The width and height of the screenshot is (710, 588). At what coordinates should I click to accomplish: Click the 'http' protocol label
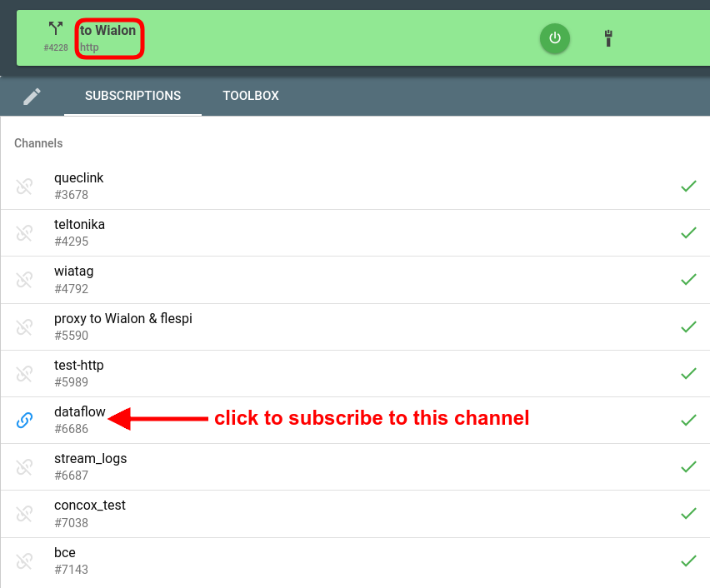pyautogui.click(x=89, y=47)
